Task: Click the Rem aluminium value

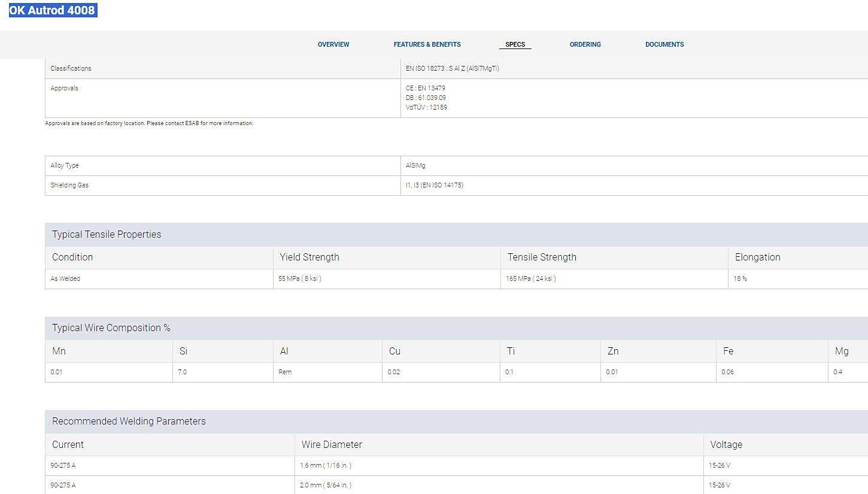Action: coord(285,372)
